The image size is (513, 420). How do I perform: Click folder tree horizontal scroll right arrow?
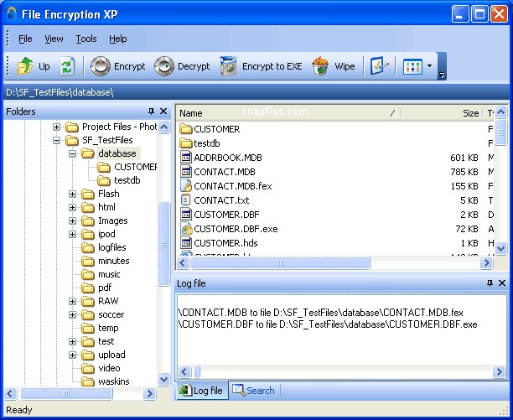click(149, 393)
